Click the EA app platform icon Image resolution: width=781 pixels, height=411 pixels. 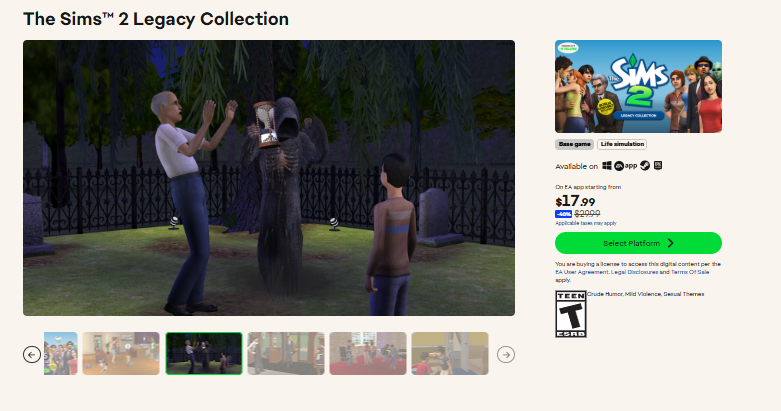click(x=625, y=166)
